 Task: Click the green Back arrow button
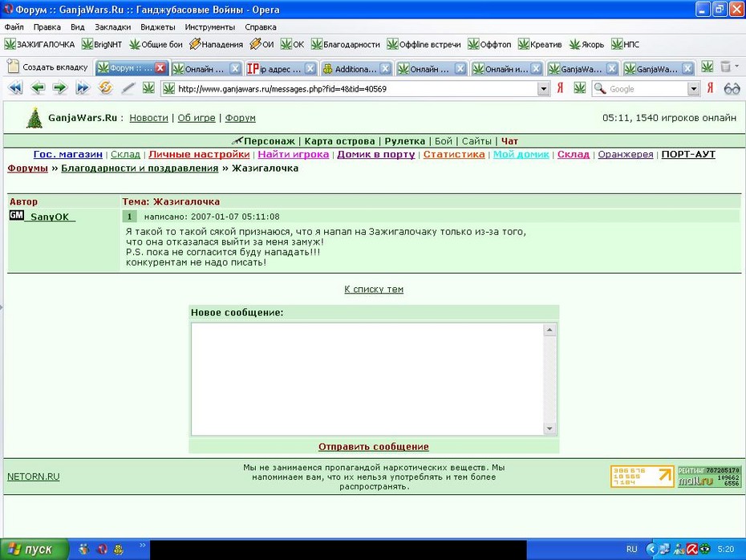(38, 88)
